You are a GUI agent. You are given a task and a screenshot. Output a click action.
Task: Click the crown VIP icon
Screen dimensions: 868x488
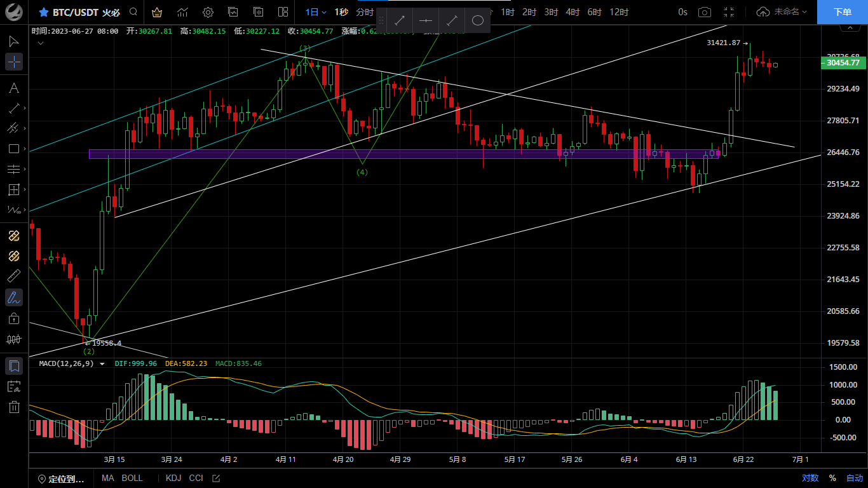pyautogui.click(x=157, y=12)
